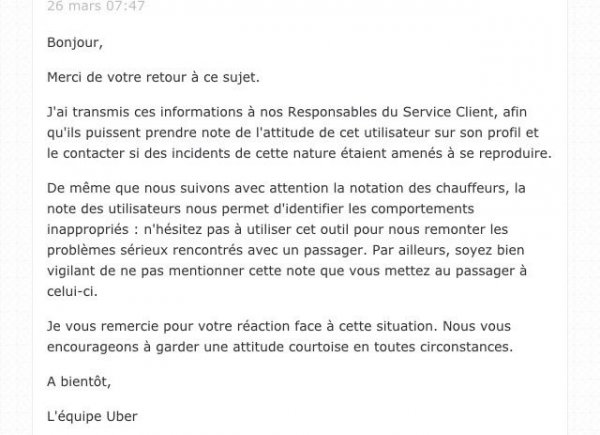Click the closing A bientôt
Image resolution: width=600 pixels, height=435 pixels.
(79, 382)
